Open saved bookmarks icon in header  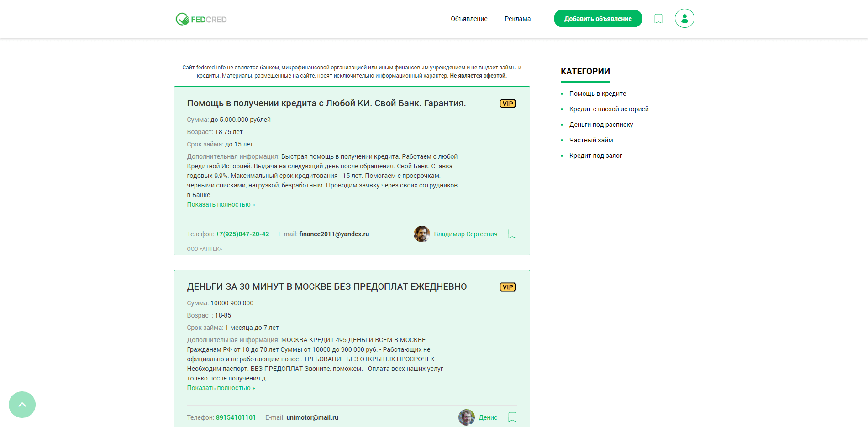click(658, 19)
